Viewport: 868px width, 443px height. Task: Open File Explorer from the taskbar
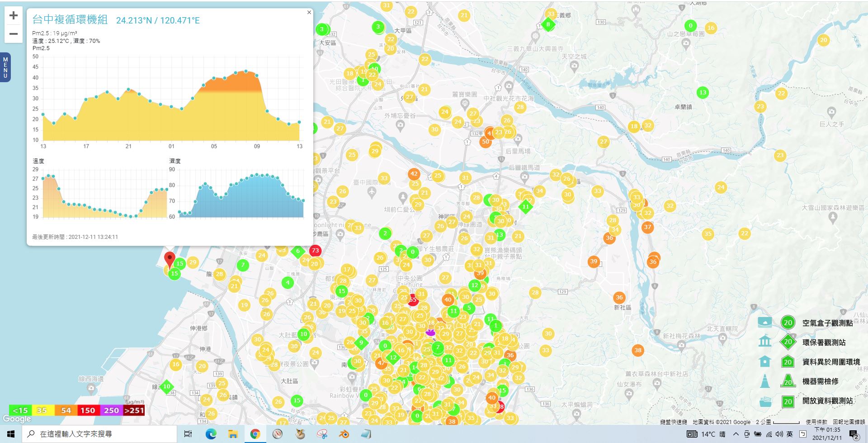point(233,434)
